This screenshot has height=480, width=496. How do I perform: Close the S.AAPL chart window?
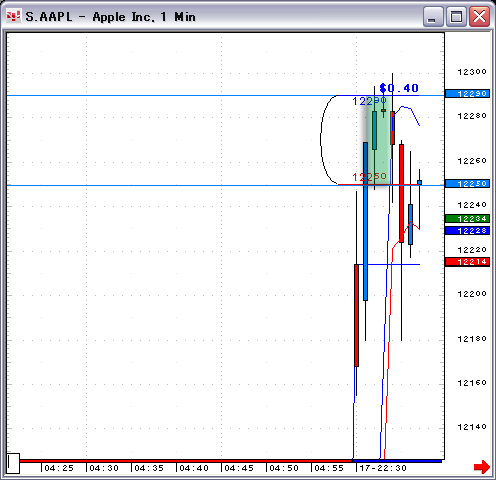479,16
